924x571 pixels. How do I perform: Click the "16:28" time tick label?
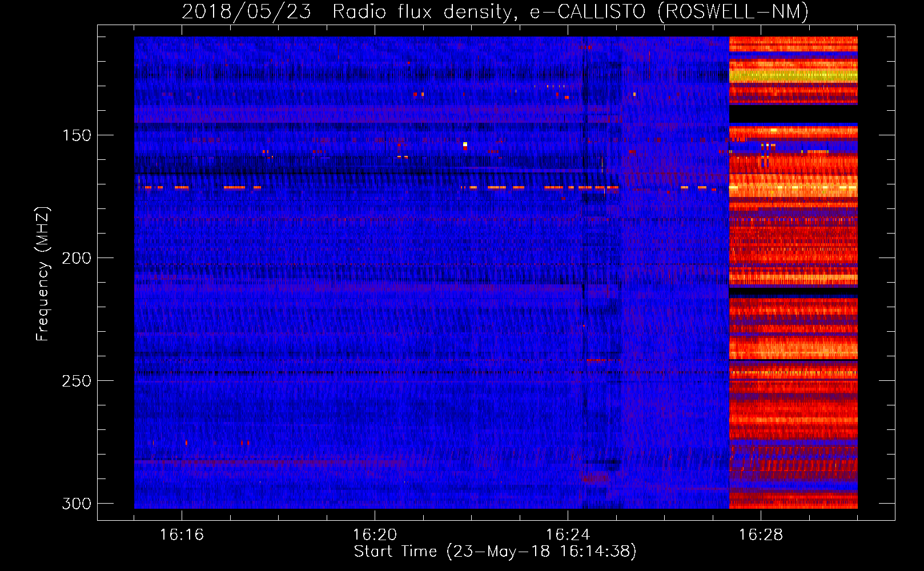coord(761,534)
